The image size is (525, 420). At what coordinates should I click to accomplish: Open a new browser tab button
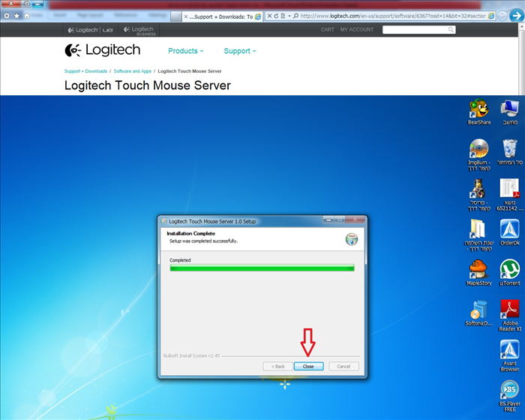click(175, 16)
